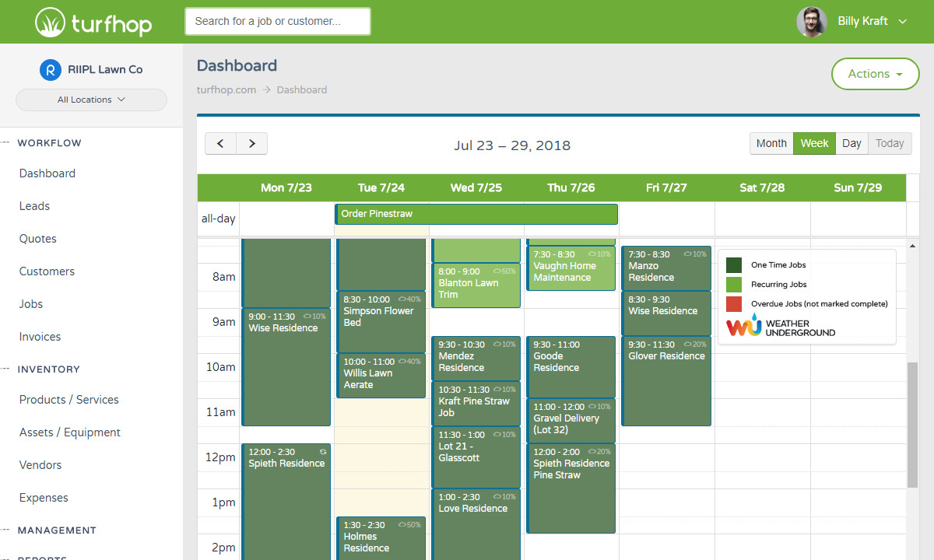This screenshot has width=934, height=560.
Task: Go to the next week arrow
Action: click(251, 144)
